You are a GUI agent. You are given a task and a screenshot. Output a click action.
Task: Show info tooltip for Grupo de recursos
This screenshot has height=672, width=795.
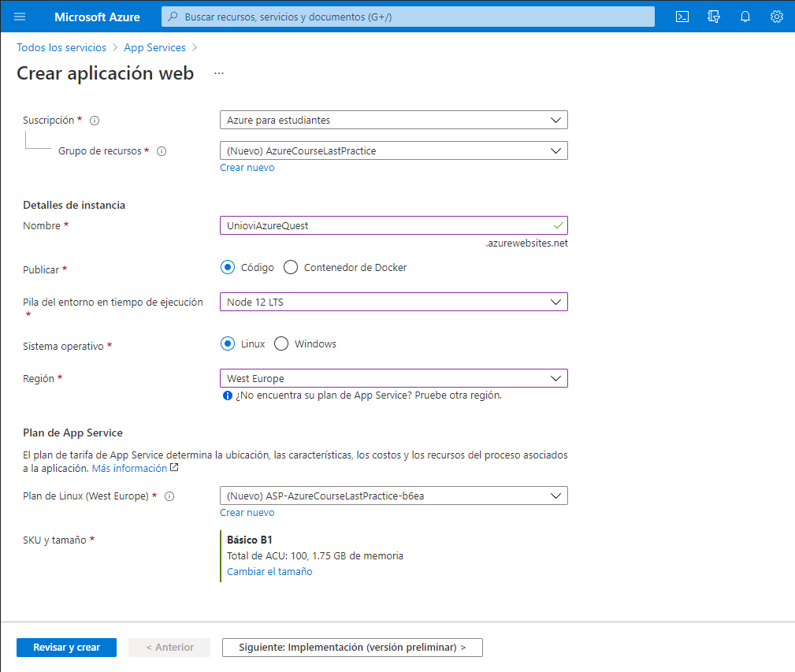pos(162,151)
